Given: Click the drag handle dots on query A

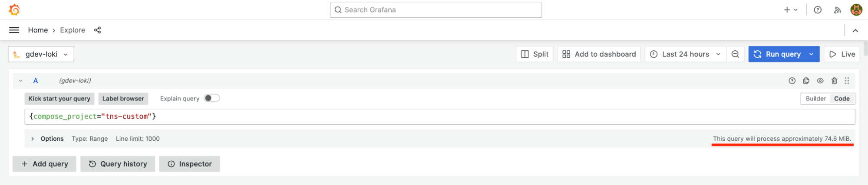Looking at the screenshot, I should tap(847, 81).
